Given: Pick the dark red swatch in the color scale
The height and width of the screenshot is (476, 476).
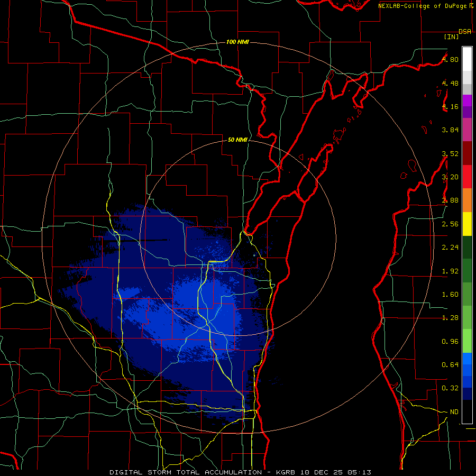Looking at the screenshot, I should click(467, 153).
